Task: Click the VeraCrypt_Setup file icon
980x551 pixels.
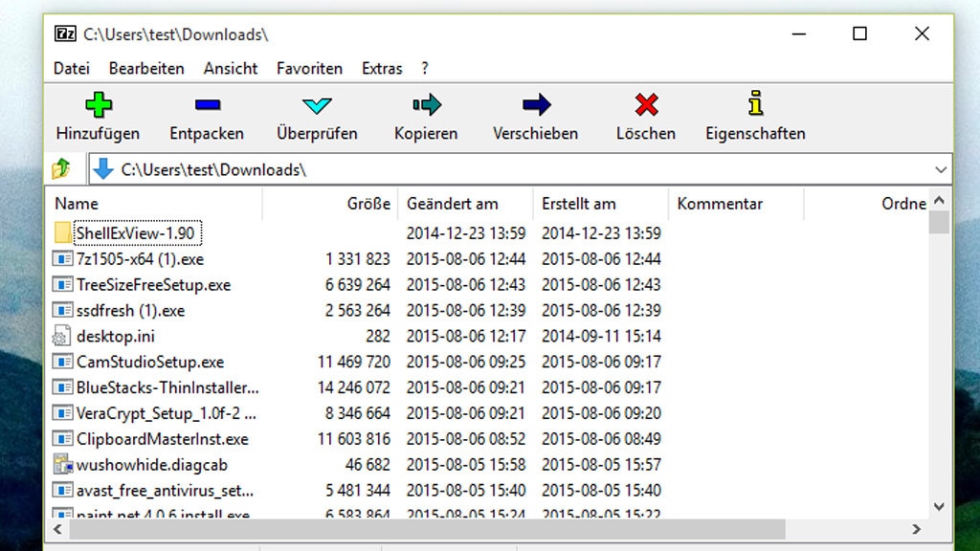Action: [62, 413]
